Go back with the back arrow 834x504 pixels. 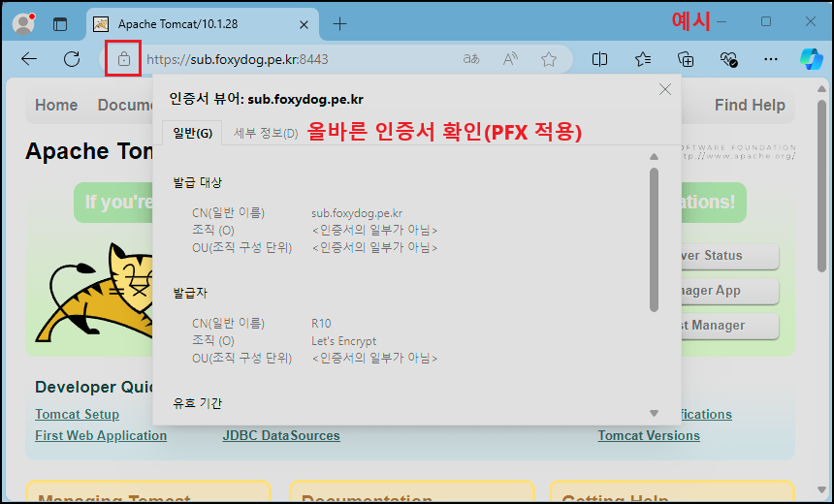[x=29, y=59]
